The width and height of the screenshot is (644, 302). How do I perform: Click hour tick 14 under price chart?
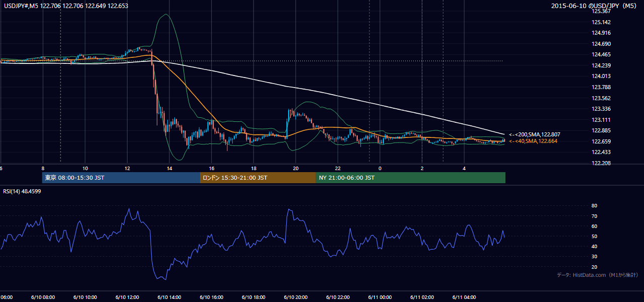click(x=169, y=168)
